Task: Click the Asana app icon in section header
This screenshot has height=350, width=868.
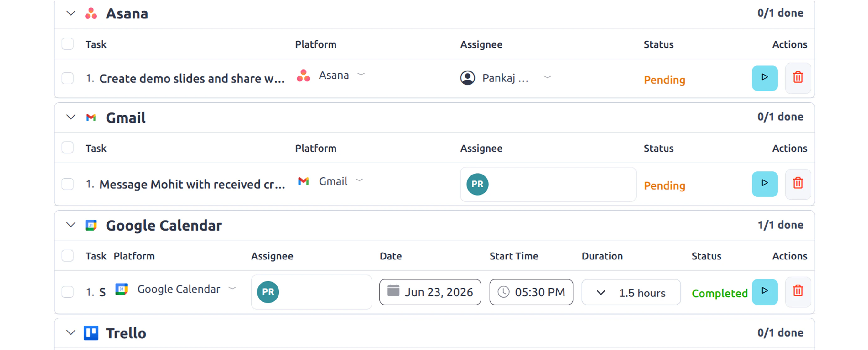Action: coord(91,13)
